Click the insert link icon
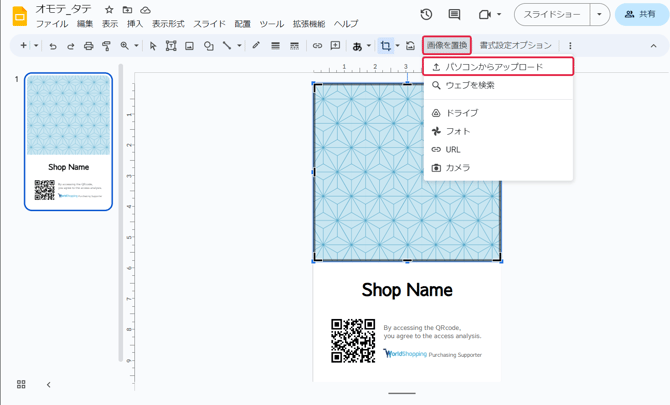The width and height of the screenshot is (670, 405). point(317,46)
